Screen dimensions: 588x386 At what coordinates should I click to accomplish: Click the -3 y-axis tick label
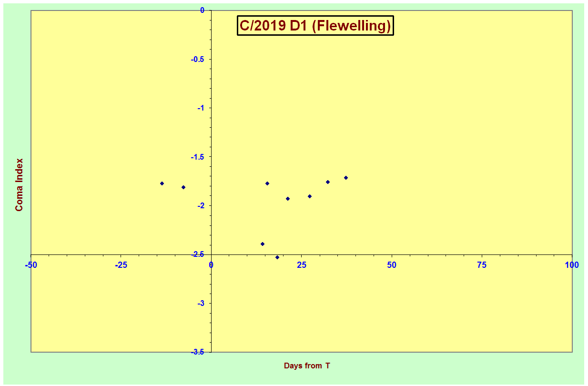(x=201, y=304)
